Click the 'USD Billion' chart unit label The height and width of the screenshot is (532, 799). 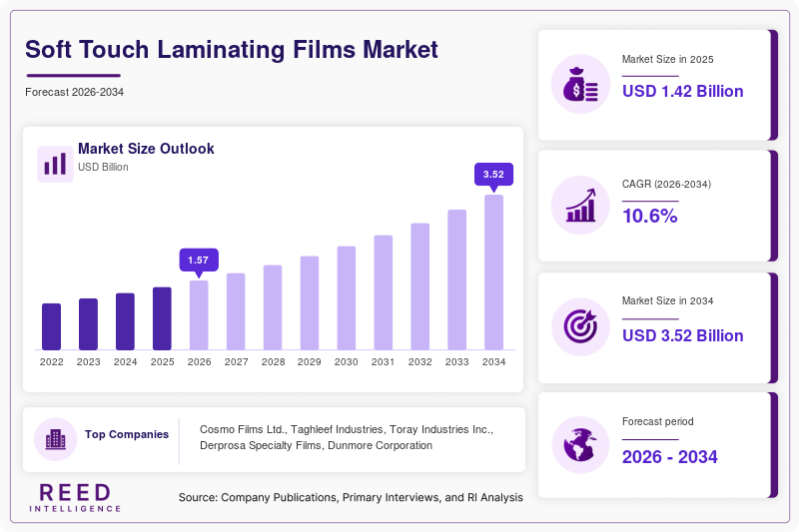click(x=103, y=167)
